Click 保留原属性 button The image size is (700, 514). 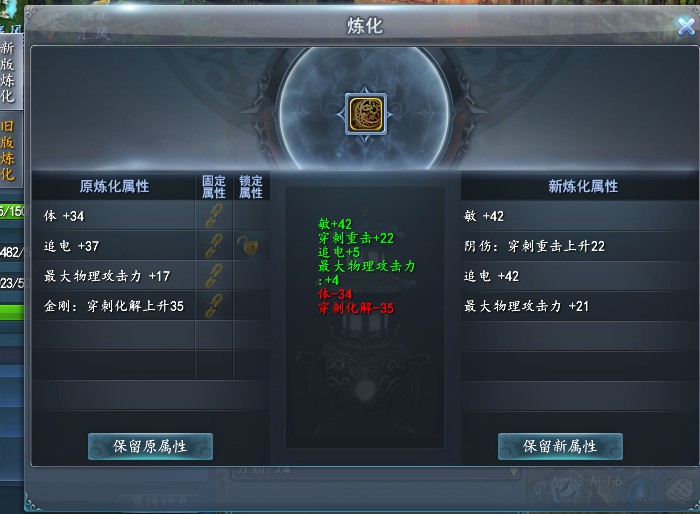150,446
